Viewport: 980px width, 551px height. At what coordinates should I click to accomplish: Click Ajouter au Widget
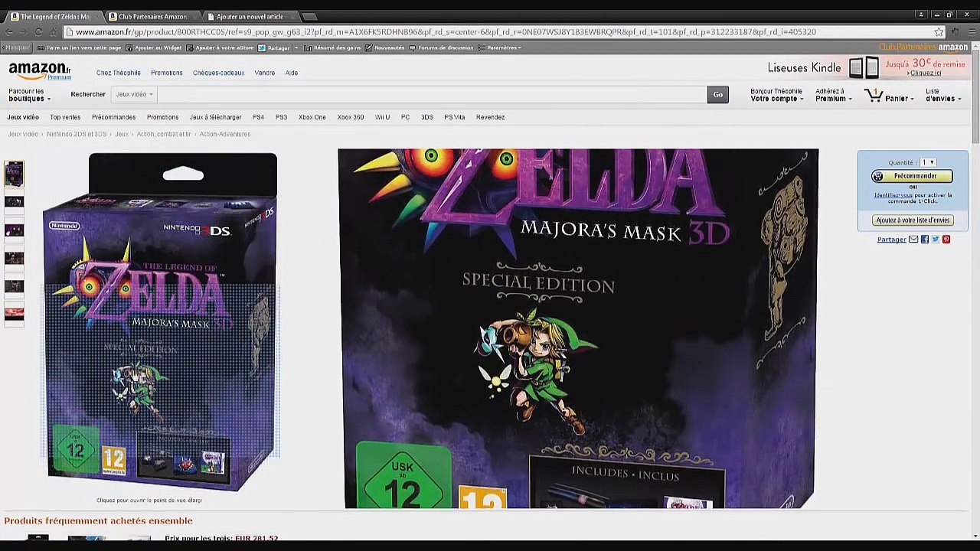(x=154, y=47)
